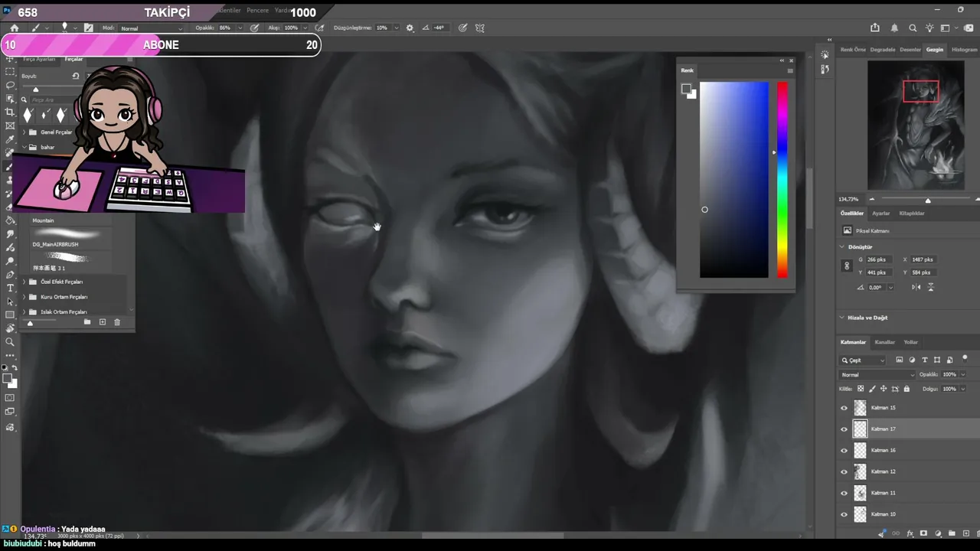Collapse the Dönüştür section
The width and height of the screenshot is (980, 551).
point(841,247)
